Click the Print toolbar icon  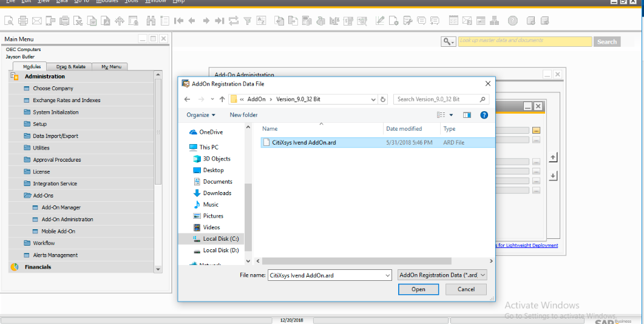[23, 21]
